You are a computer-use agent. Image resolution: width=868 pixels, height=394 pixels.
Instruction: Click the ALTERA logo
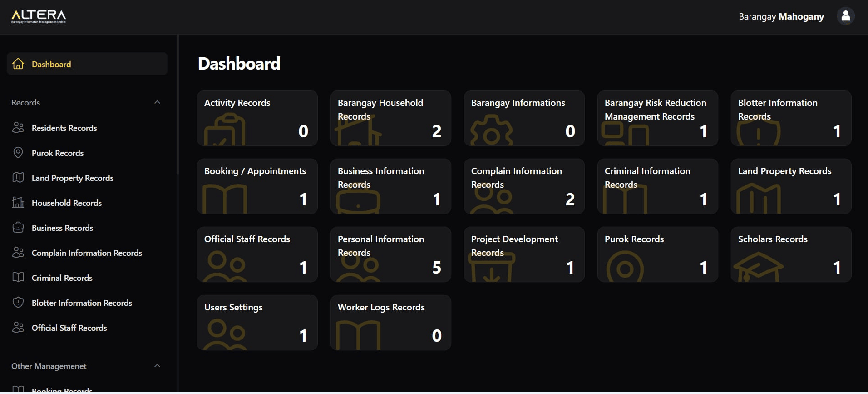pos(39,16)
